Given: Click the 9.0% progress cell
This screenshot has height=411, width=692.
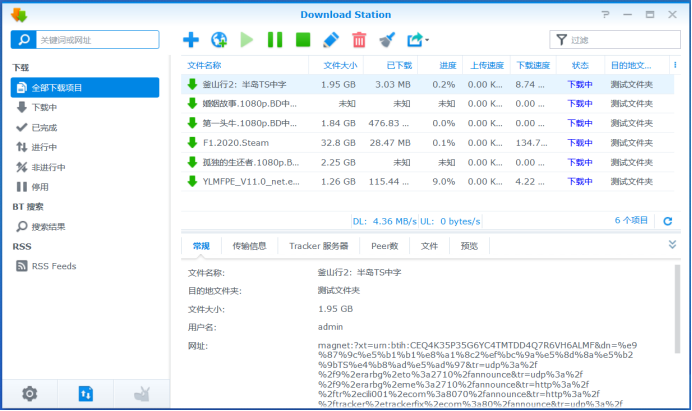Looking at the screenshot, I should click(x=444, y=181).
